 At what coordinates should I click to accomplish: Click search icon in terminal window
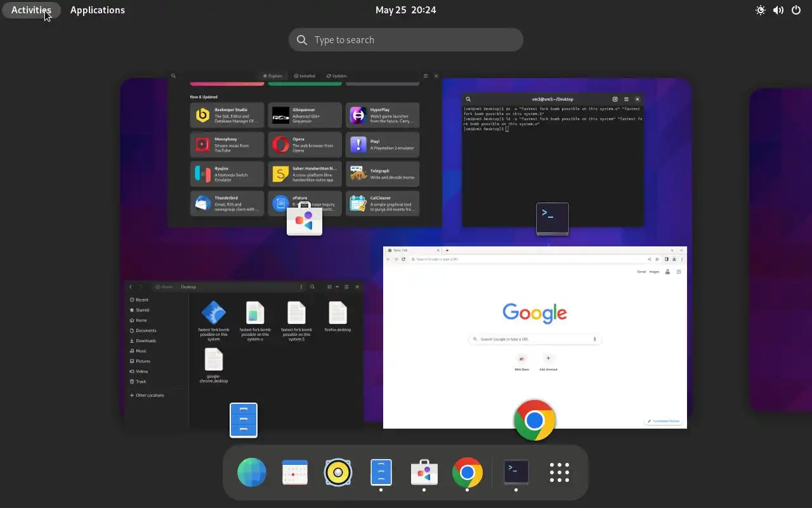point(468,99)
